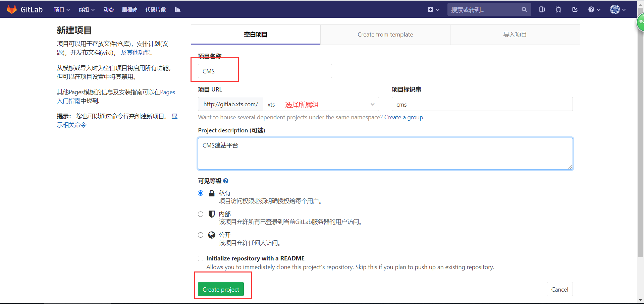The height and width of the screenshot is (304, 644).
Task: Switch to Create from template tab
Action: (385, 35)
